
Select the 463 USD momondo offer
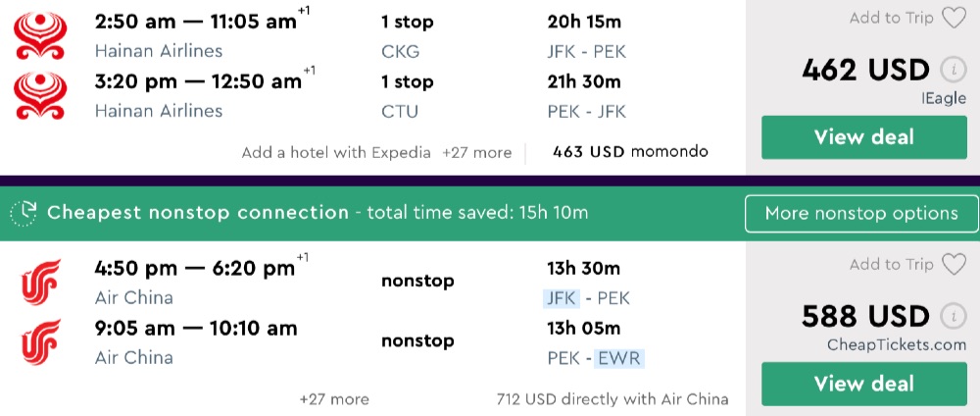[630, 152]
